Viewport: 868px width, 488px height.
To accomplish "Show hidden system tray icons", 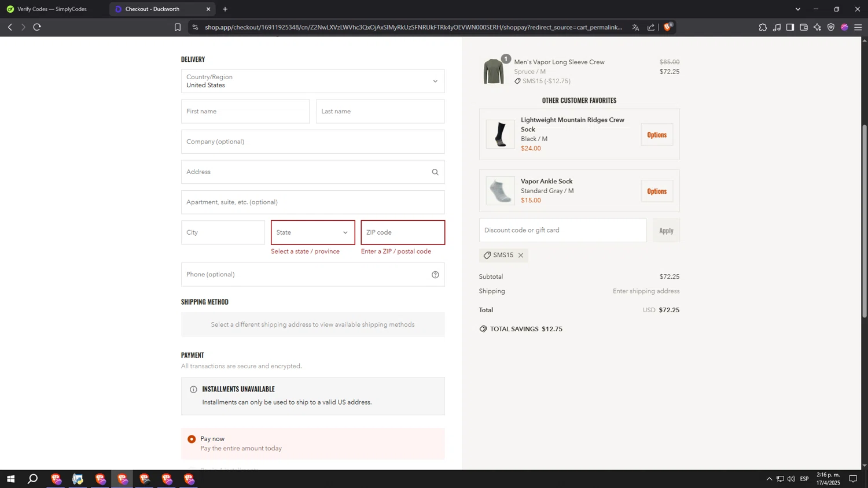I will (x=769, y=479).
